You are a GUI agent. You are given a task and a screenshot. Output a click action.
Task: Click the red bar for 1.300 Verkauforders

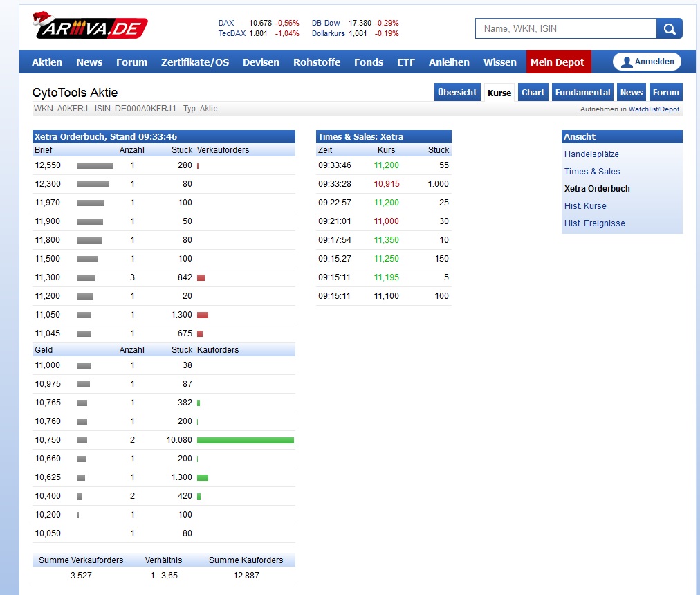pos(203,315)
